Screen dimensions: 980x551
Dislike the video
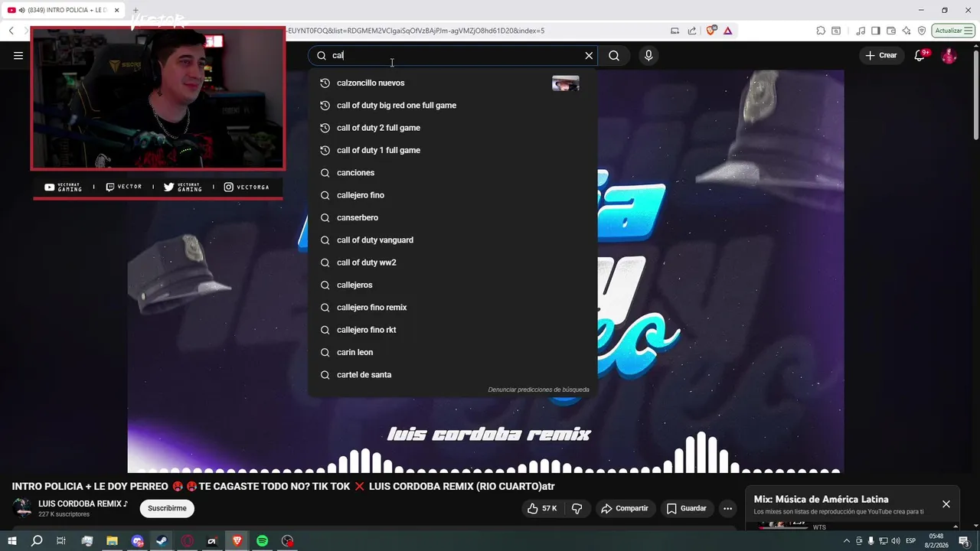coord(577,508)
